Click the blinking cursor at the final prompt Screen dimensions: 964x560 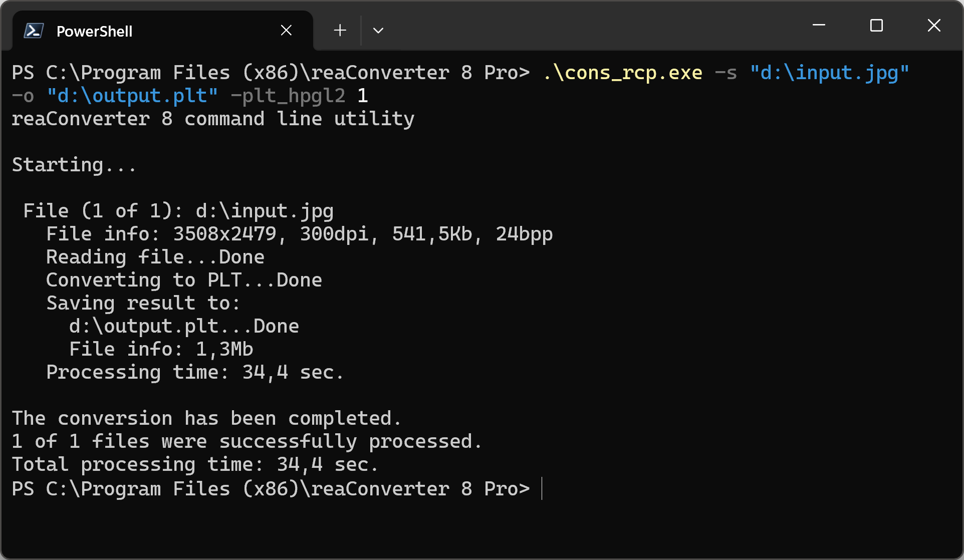[x=542, y=488]
